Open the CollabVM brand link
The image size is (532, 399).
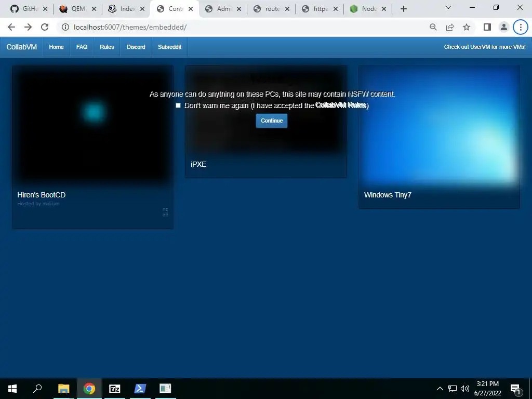click(22, 47)
